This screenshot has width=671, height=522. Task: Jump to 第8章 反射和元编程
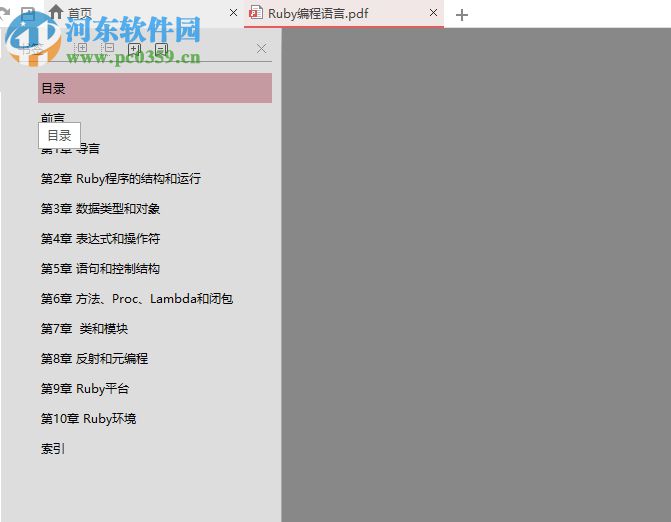click(94, 358)
